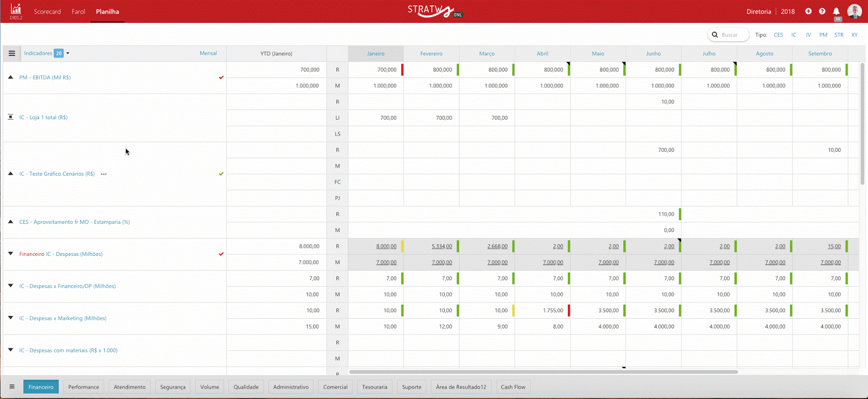Screen dimensions: 868x399
Task: Click in the Buscar search field
Action: click(733, 35)
